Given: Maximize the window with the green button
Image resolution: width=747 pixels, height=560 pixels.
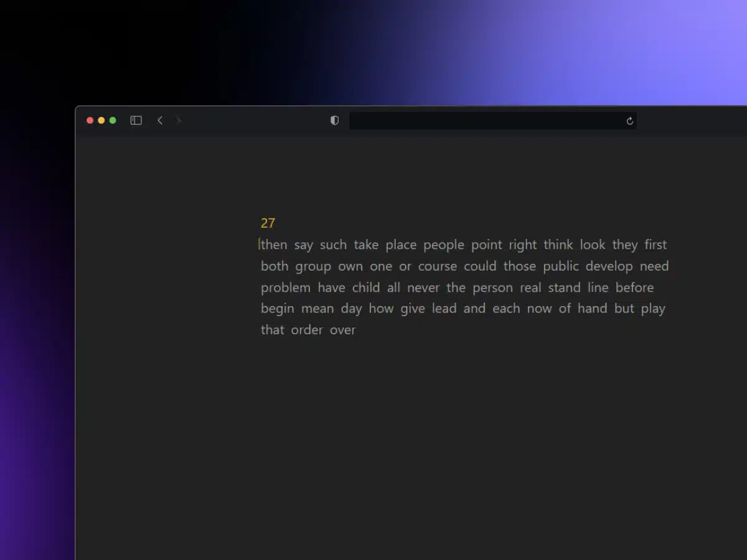Looking at the screenshot, I should 113,121.
